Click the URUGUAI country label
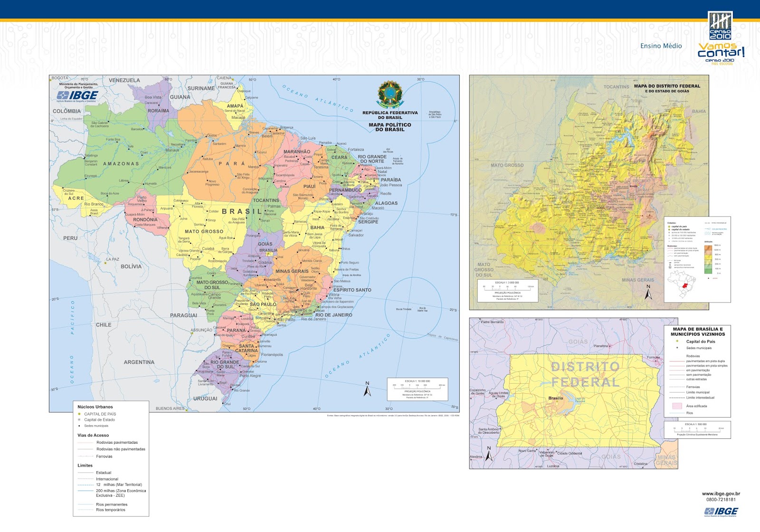 205,399
